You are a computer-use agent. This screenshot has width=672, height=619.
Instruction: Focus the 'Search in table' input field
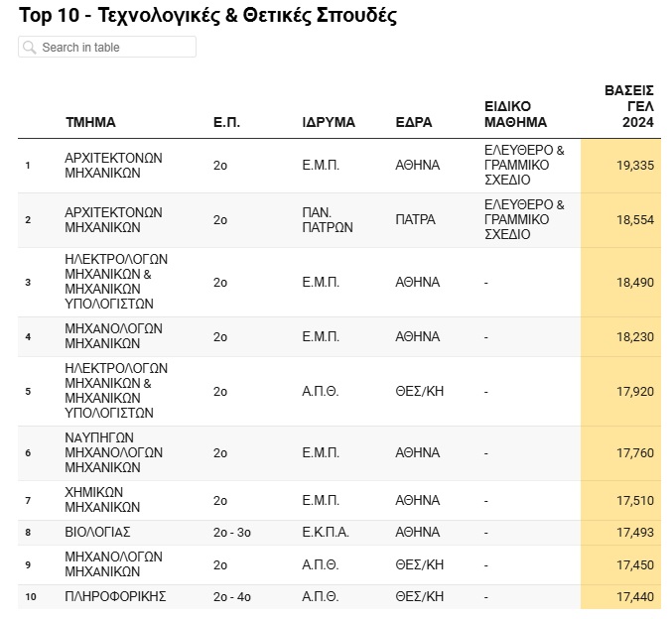[114, 48]
